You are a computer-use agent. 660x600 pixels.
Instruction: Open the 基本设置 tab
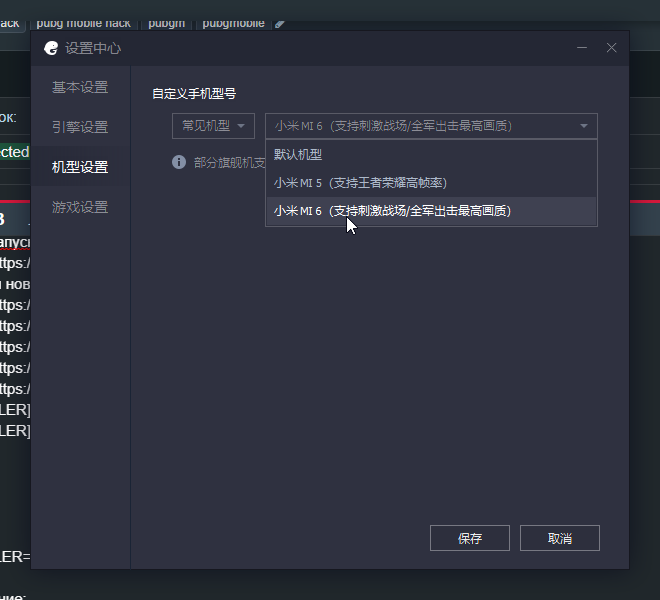pyautogui.click(x=80, y=87)
